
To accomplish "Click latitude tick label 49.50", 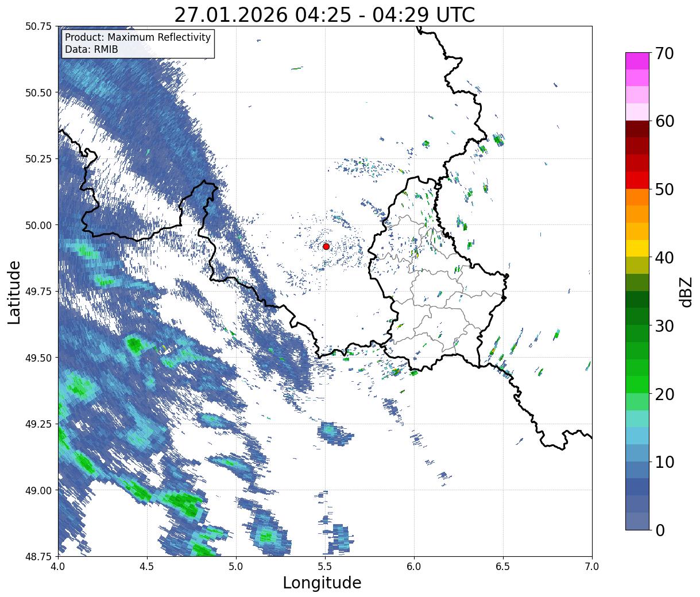I will click(x=38, y=358).
